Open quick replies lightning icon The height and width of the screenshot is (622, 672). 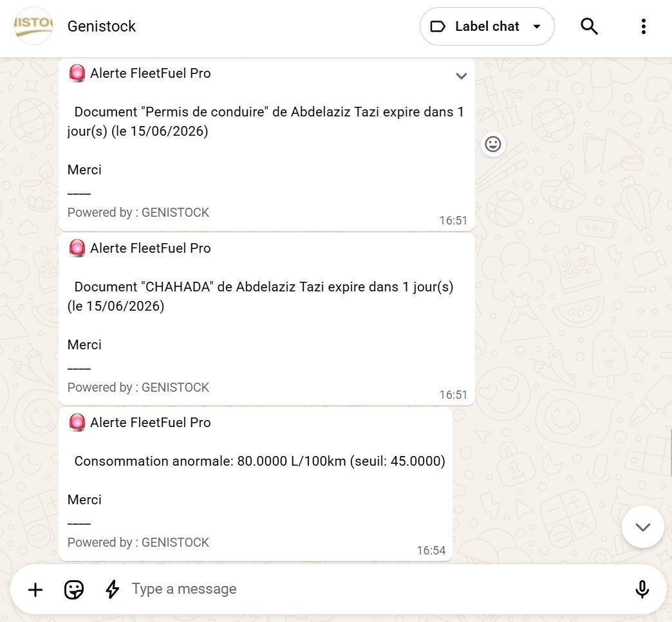click(112, 589)
